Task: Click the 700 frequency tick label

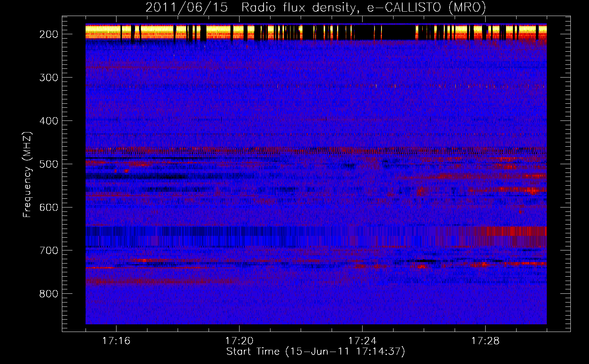Action: 48,250
